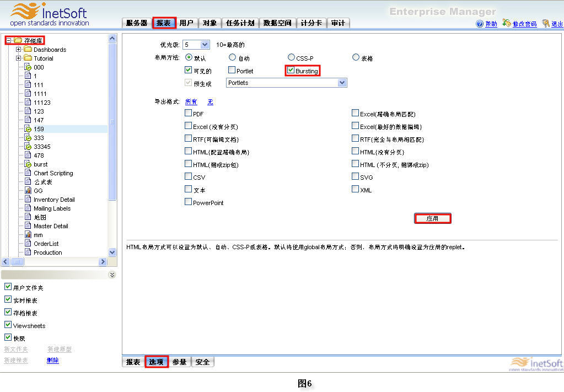Click the icon next to burst report
The image size is (564, 392).
[28, 164]
